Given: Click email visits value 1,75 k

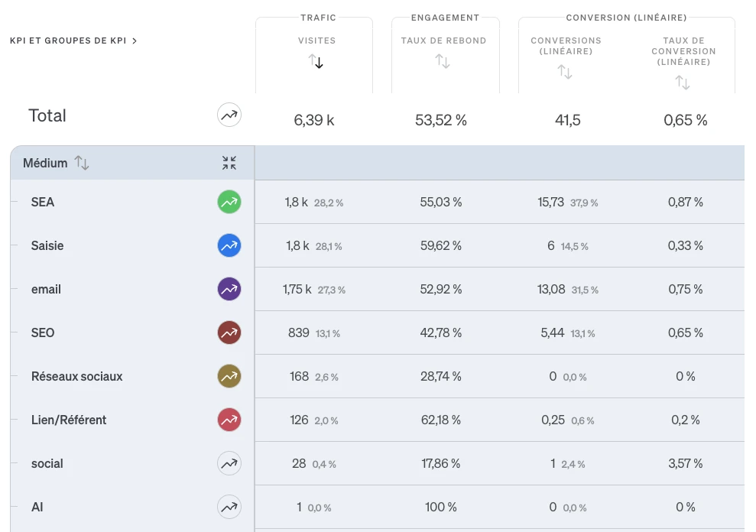Looking at the screenshot, I should pyautogui.click(x=297, y=290).
